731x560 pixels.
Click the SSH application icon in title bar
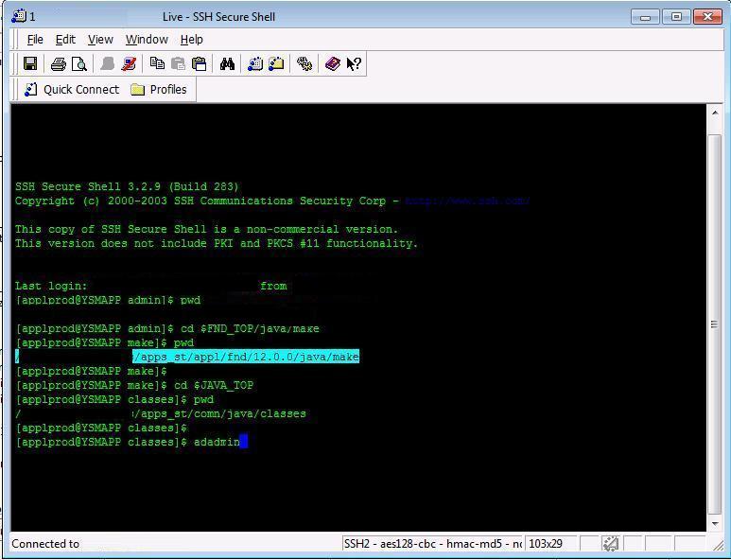(x=19, y=16)
